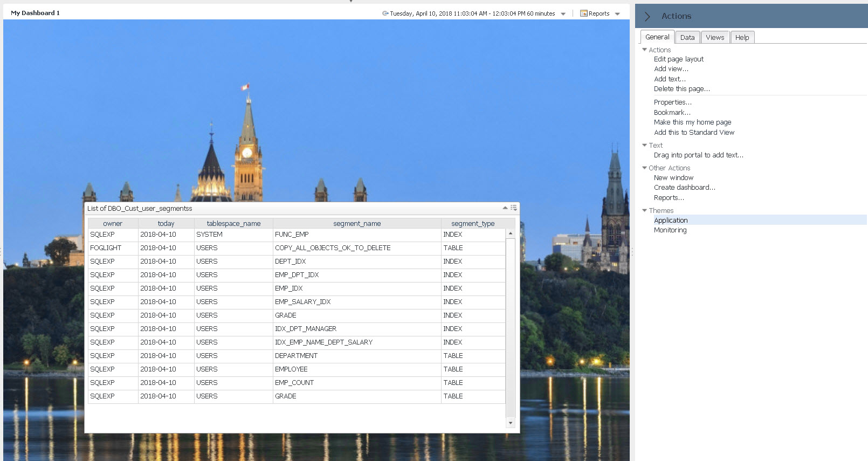Open the Help tab

[x=742, y=37]
